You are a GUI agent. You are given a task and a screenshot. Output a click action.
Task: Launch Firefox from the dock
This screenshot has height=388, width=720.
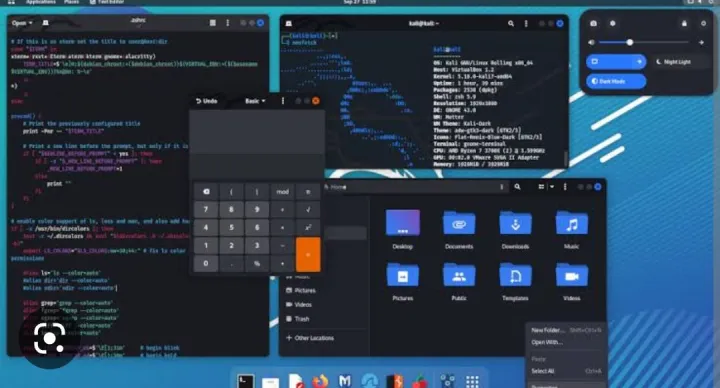click(x=321, y=381)
